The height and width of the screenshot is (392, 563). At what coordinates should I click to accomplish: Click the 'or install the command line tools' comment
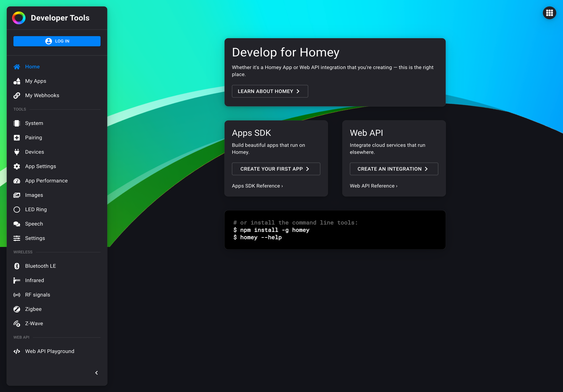coord(296,223)
